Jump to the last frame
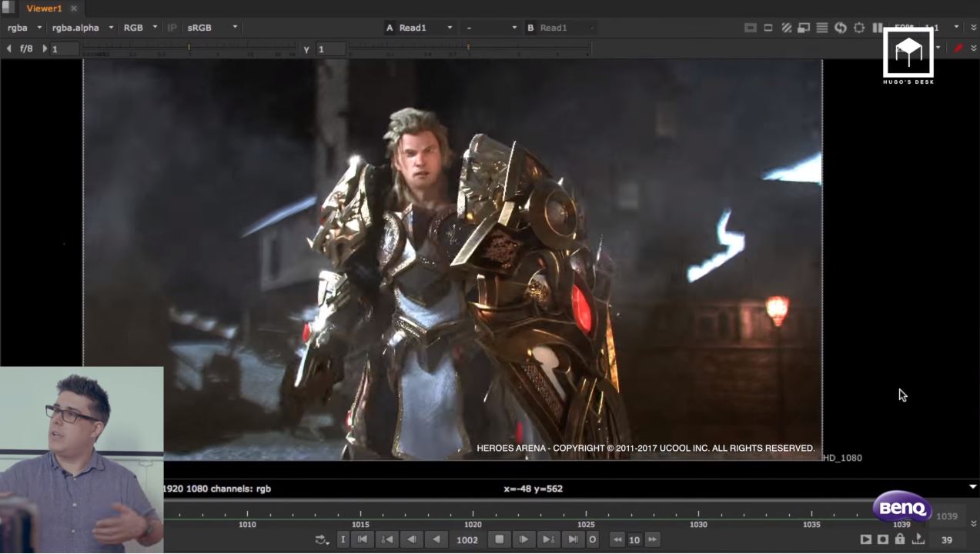This screenshot has height=554, width=980. coord(573,539)
